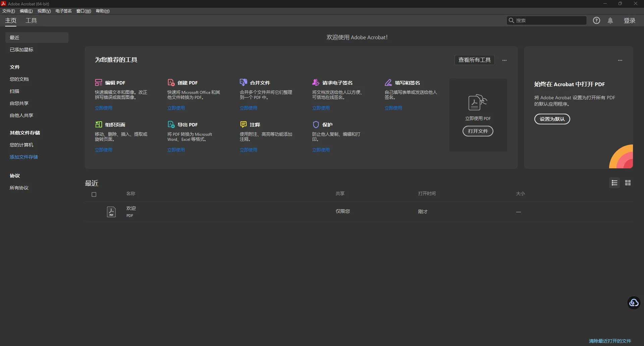The width and height of the screenshot is (644, 346).
Task: Click the cloud assistant icon at bottom right
Action: [x=634, y=303]
